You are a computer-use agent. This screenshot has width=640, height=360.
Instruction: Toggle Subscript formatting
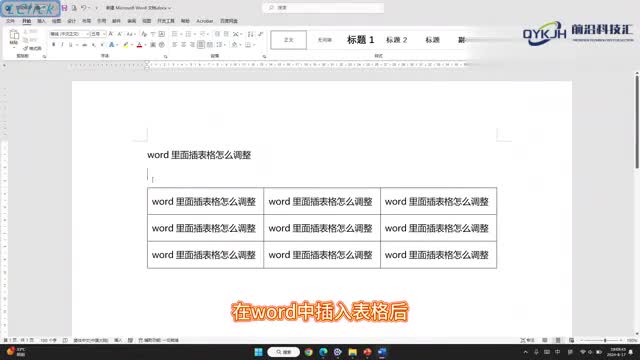[94, 44]
